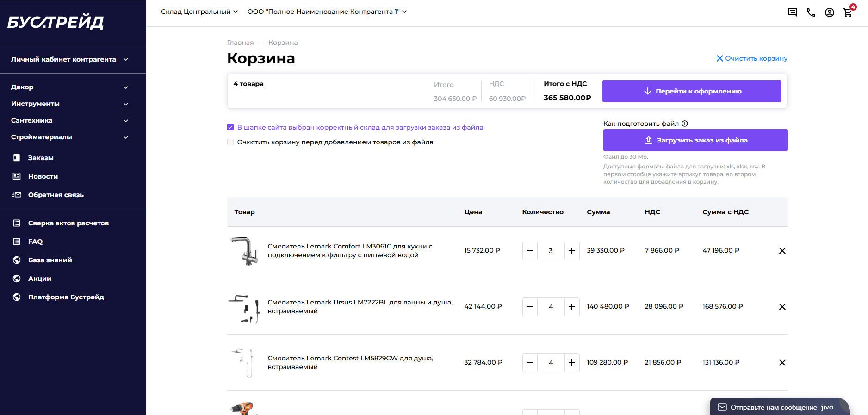Image resolution: width=868 pixels, height=415 pixels.
Task: Click the Сверка актов расчетов icon
Action: 17,223
